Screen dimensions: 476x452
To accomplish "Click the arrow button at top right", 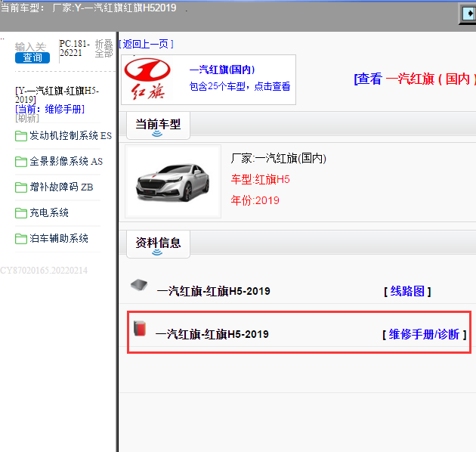I will pos(468,14).
